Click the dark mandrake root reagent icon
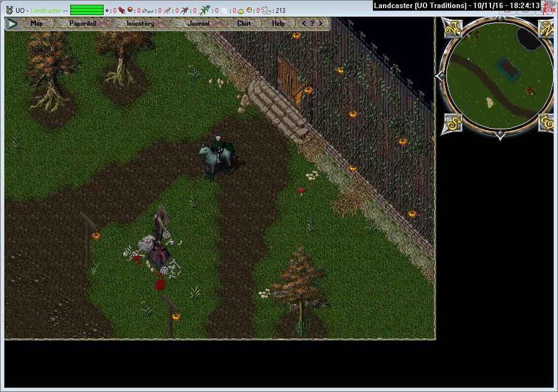 point(185,10)
